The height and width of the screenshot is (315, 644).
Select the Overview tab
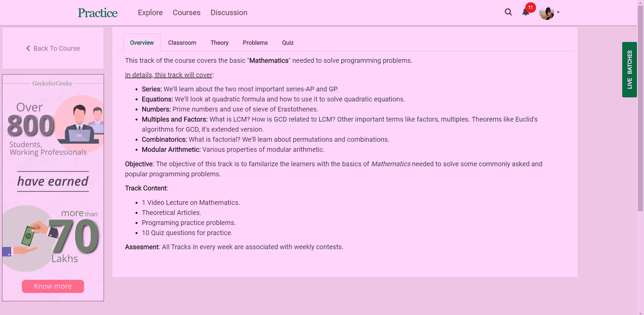point(142,43)
